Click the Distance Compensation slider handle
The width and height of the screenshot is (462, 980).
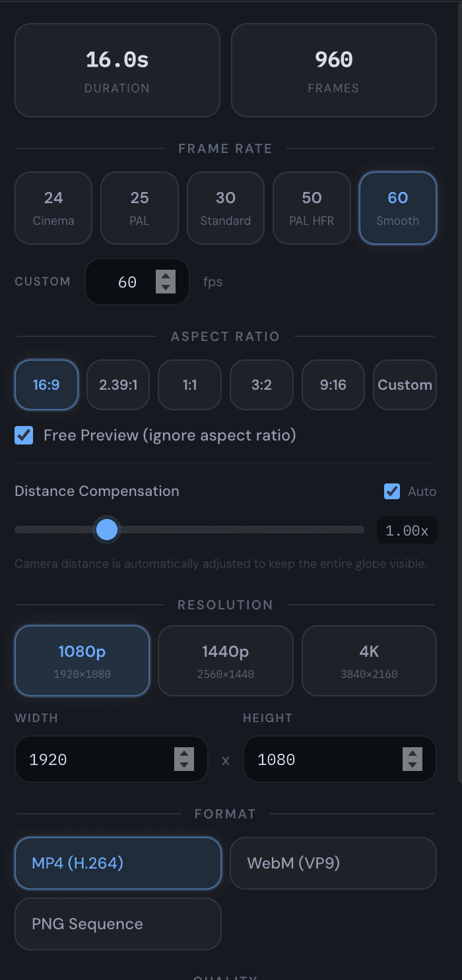107,530
